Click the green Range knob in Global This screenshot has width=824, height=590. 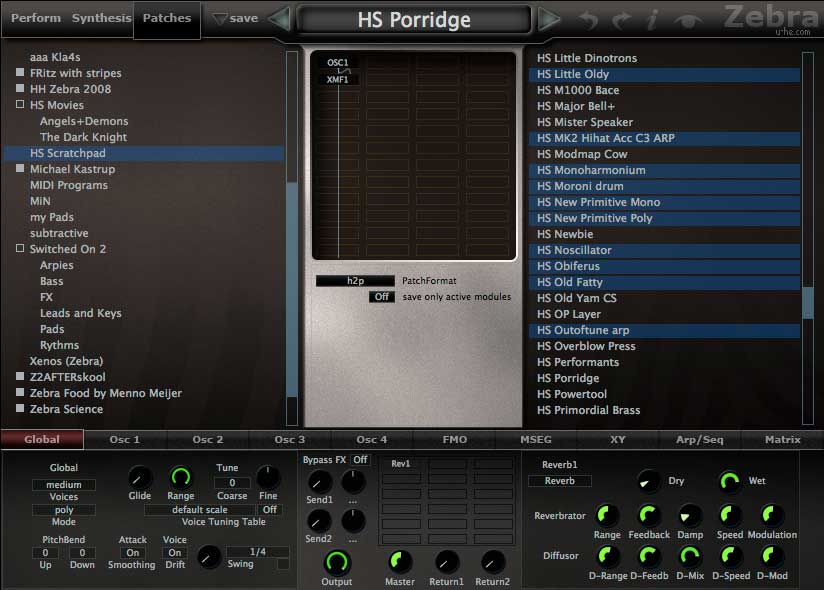pyautogui.click(x=180, y=477)
